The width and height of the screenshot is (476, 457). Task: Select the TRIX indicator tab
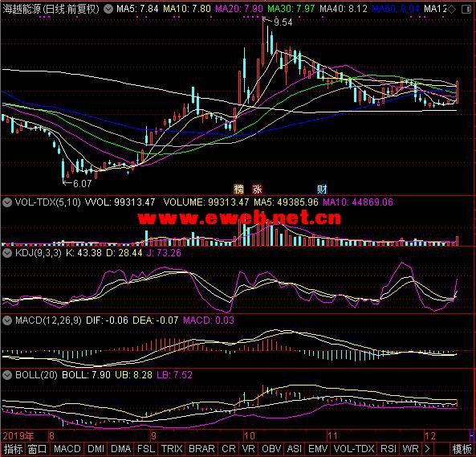tap(172, 449)
